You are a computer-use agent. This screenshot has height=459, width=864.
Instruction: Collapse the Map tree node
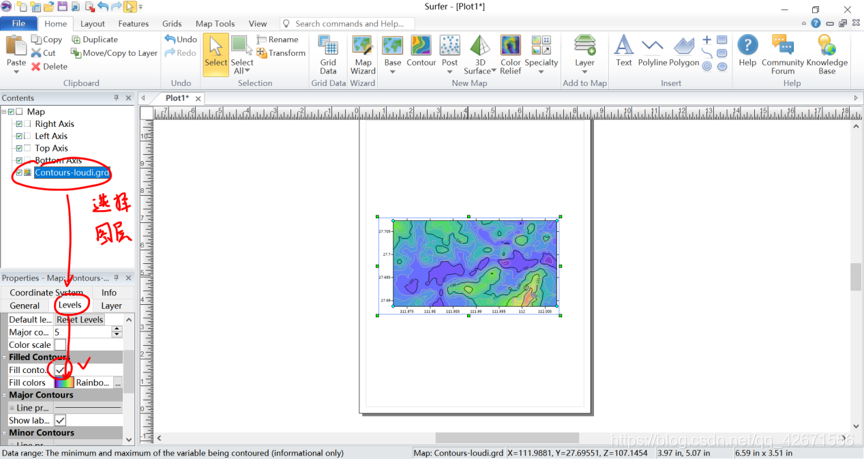[x=3, y=112]
